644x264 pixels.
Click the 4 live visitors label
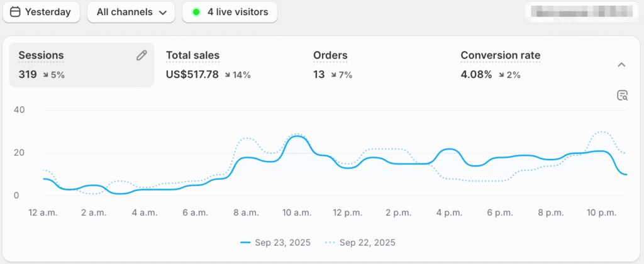click(x=237, y=12)
